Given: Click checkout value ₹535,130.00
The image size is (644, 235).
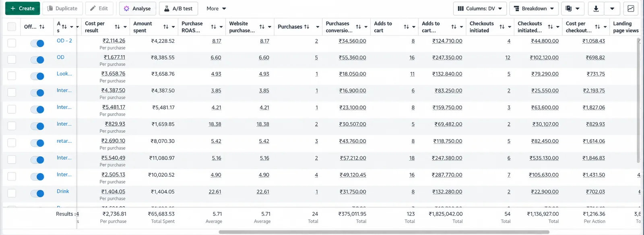Looking at the screenshot, I should coord(544,158).
